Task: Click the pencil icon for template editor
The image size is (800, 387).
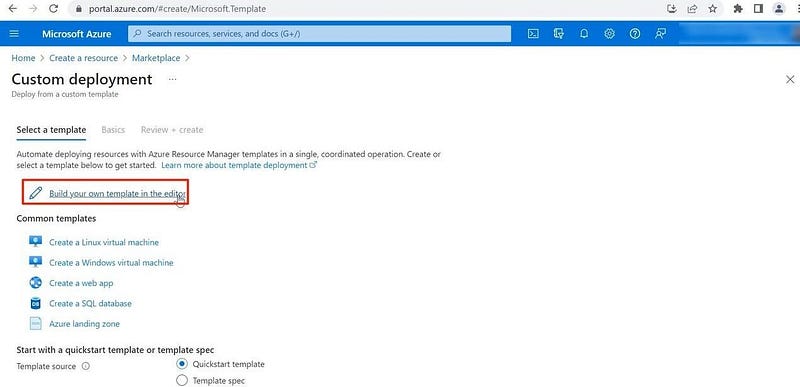Action: tap(35, 193)
